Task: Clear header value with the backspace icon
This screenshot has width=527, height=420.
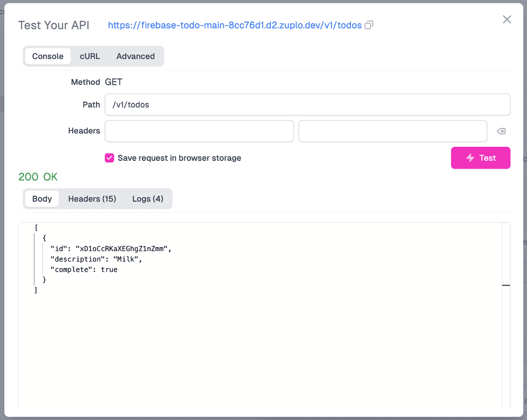Action: (501, 131)
